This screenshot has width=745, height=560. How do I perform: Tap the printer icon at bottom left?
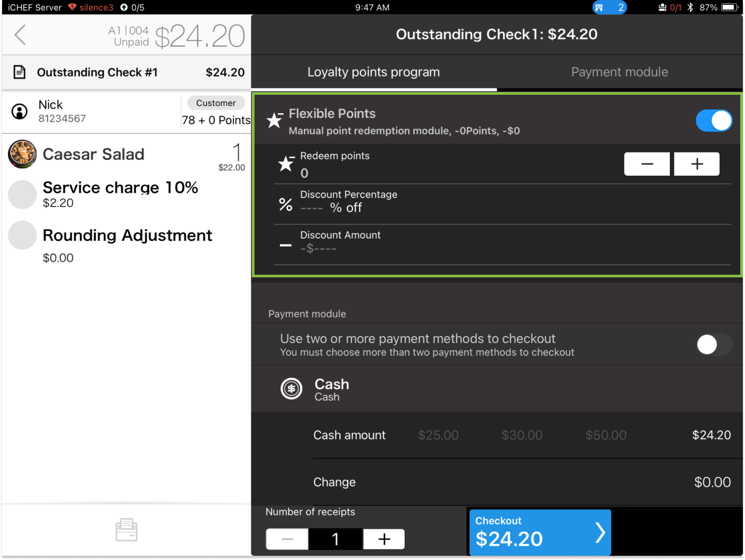(x=126, y=529)
